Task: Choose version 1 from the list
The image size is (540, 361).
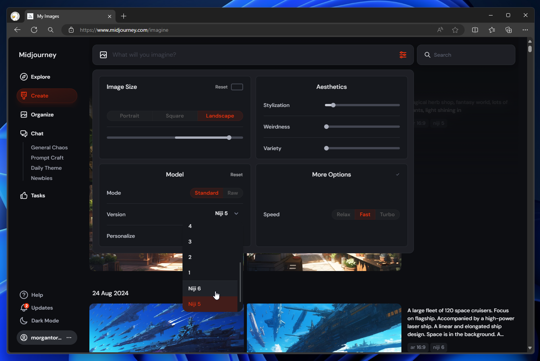Action: (x=210, y=272)
